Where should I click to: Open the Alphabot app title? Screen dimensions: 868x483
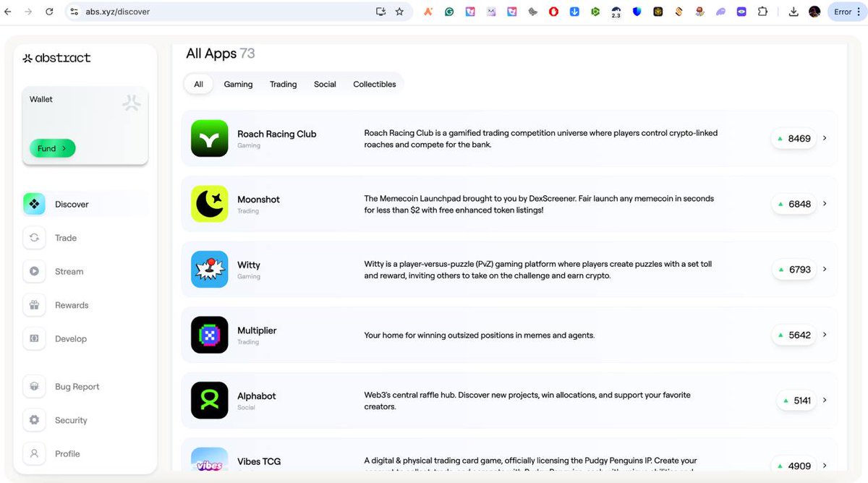257,396
